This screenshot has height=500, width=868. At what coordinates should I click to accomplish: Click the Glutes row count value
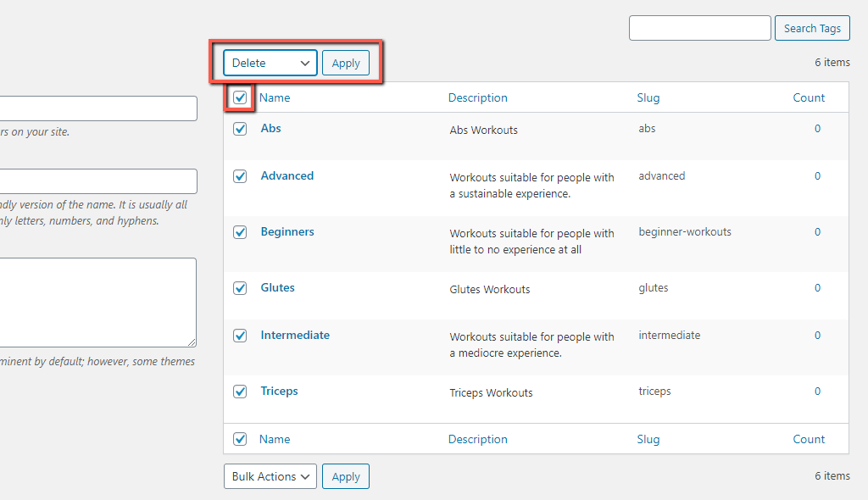817,288
